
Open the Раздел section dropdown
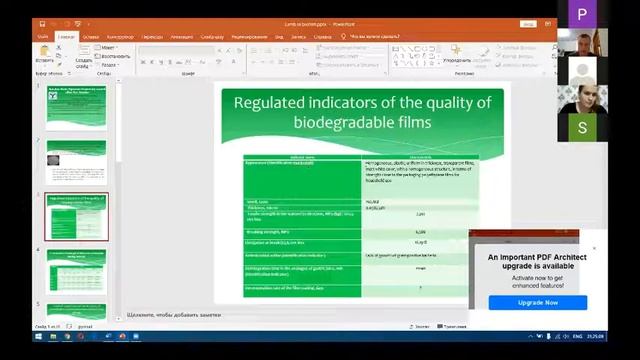click(108, 65)
